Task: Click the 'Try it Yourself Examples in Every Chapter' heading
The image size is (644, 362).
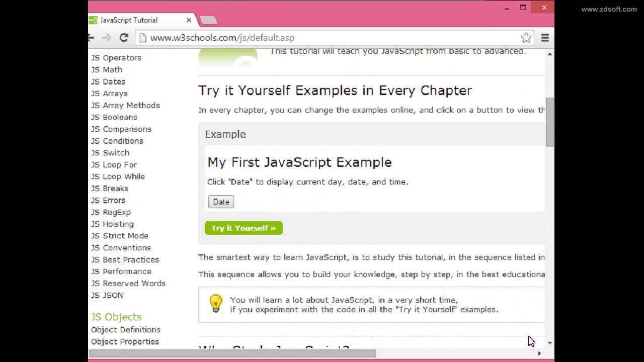Action: [335, 90]
